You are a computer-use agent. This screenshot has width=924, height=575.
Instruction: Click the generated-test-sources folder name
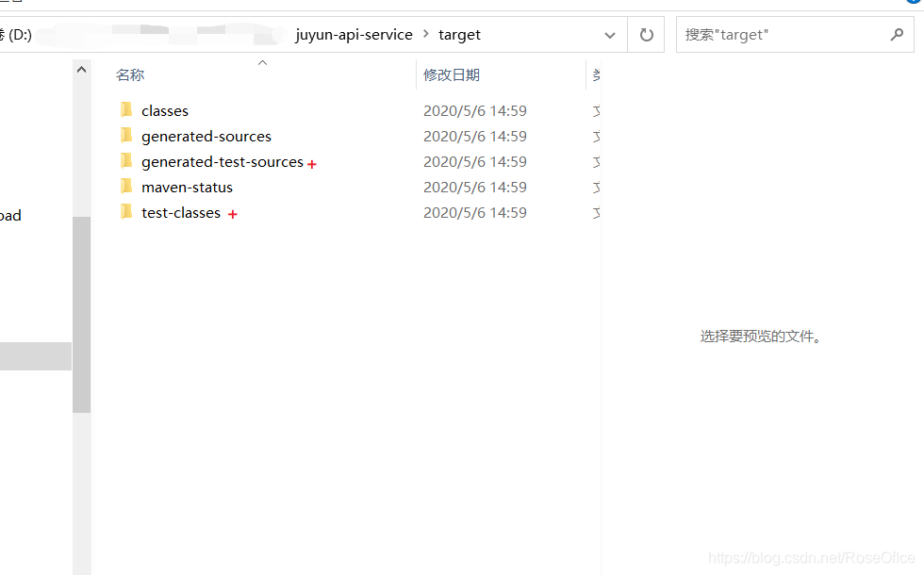223,161
